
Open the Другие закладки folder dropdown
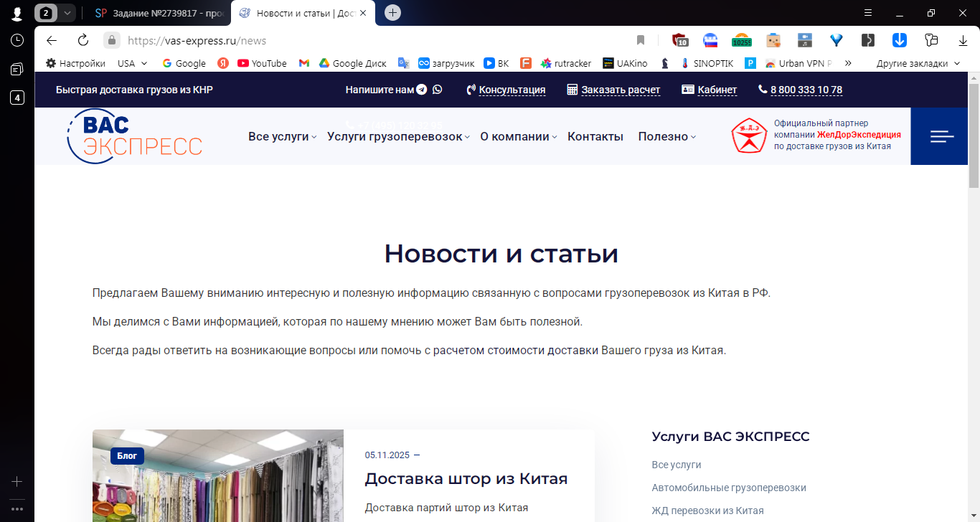918,63
